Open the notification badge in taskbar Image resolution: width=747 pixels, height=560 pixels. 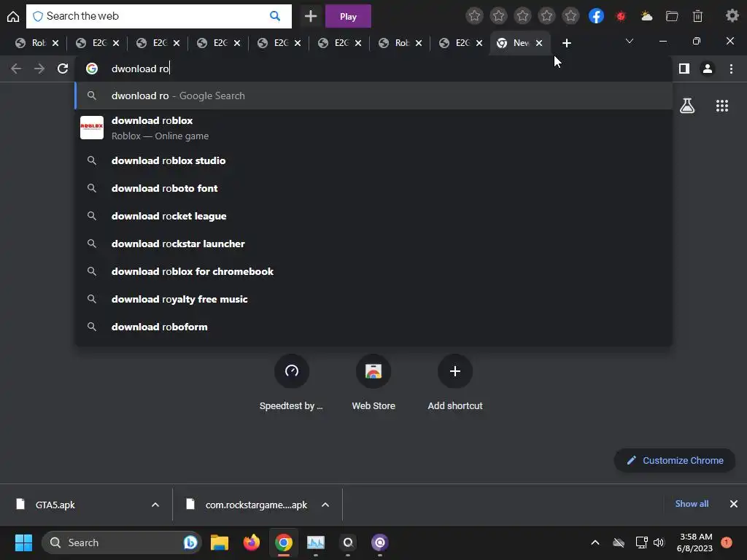coord(727,542)
